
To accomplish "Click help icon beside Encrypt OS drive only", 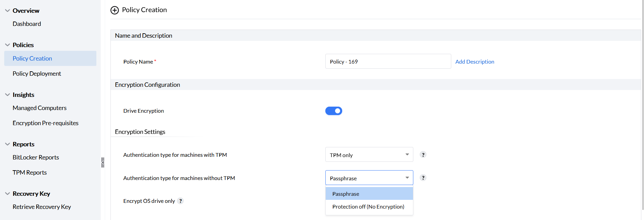I will tap(181, 201).
